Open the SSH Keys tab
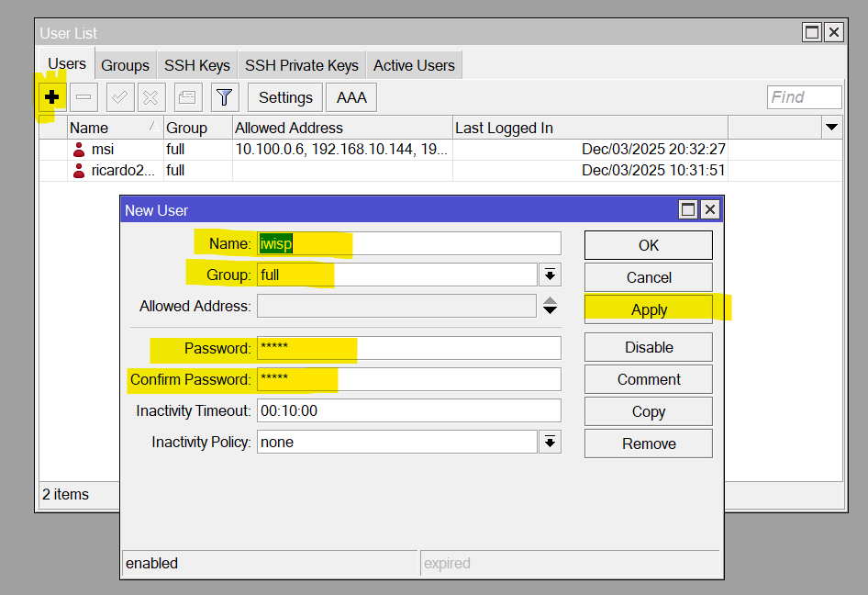 pos(196,65)
